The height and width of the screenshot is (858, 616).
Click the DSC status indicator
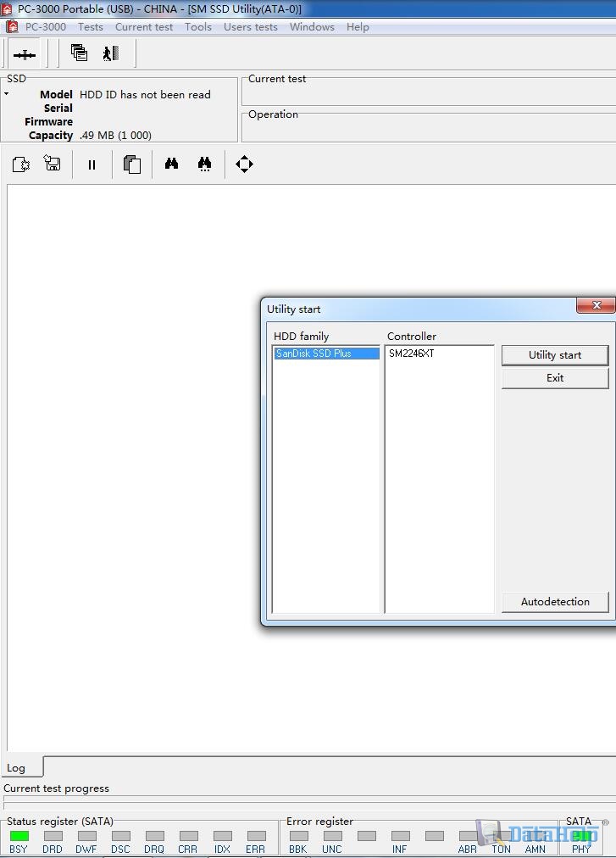pos(121,836)
